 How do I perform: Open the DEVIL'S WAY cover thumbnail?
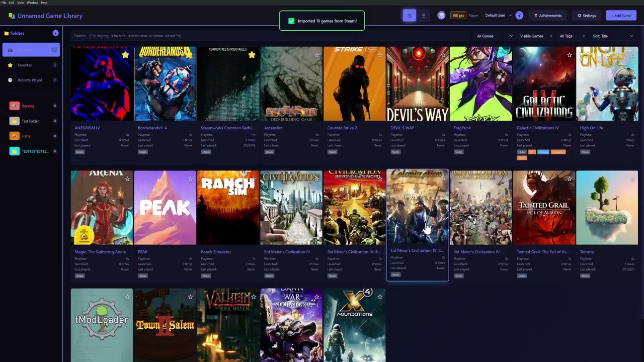pyautogui.click(x=418, y=84)
